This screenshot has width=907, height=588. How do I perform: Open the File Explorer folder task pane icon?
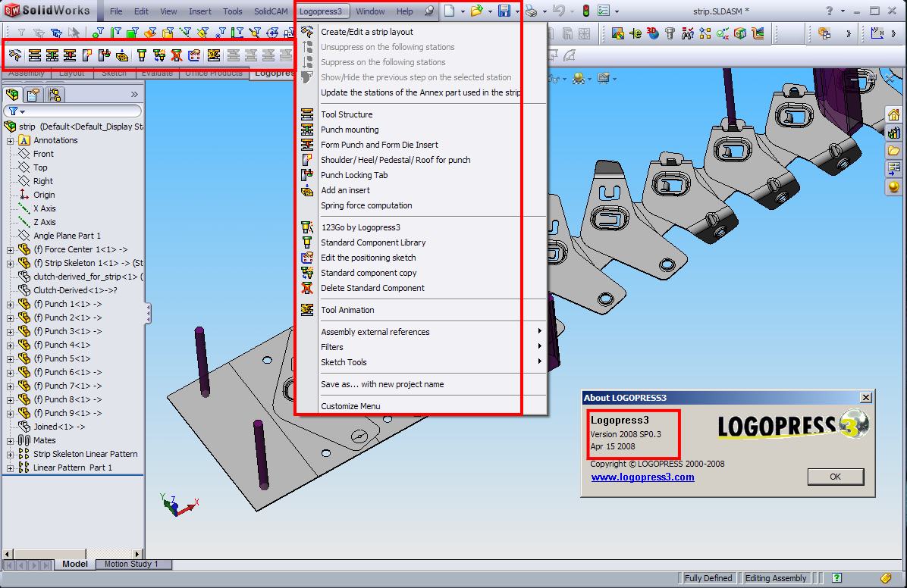tap(893, 151)
